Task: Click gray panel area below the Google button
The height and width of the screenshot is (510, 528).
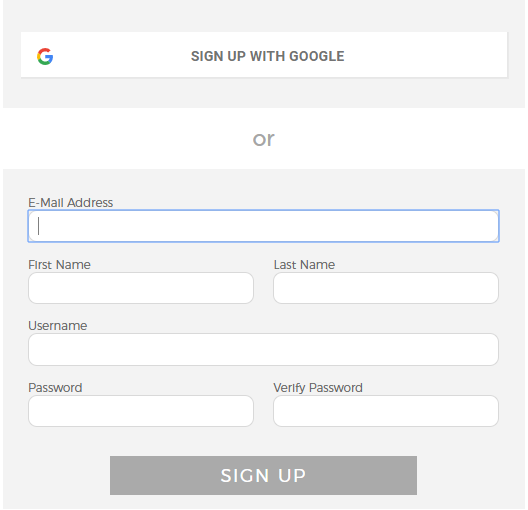Action: [264, 93]
